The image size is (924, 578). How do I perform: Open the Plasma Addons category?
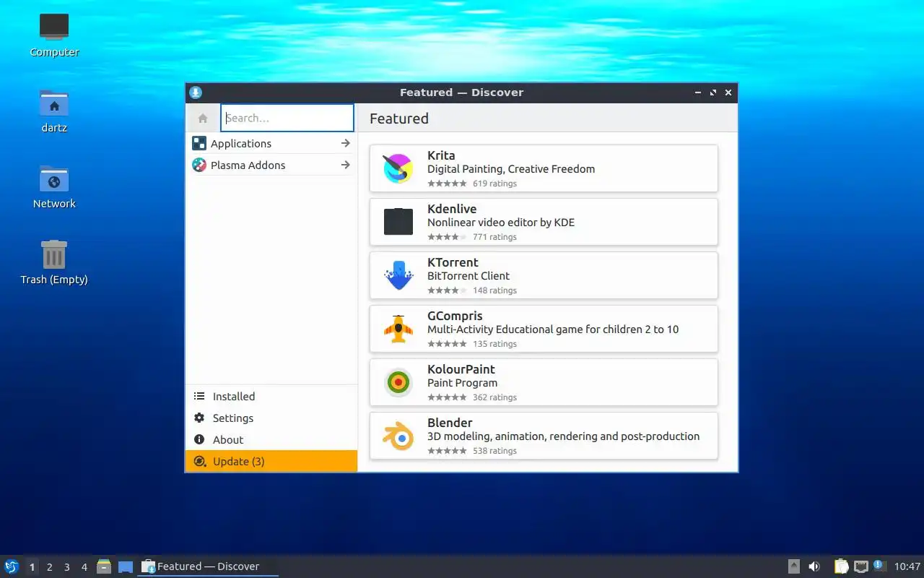(x=271, y=165)
